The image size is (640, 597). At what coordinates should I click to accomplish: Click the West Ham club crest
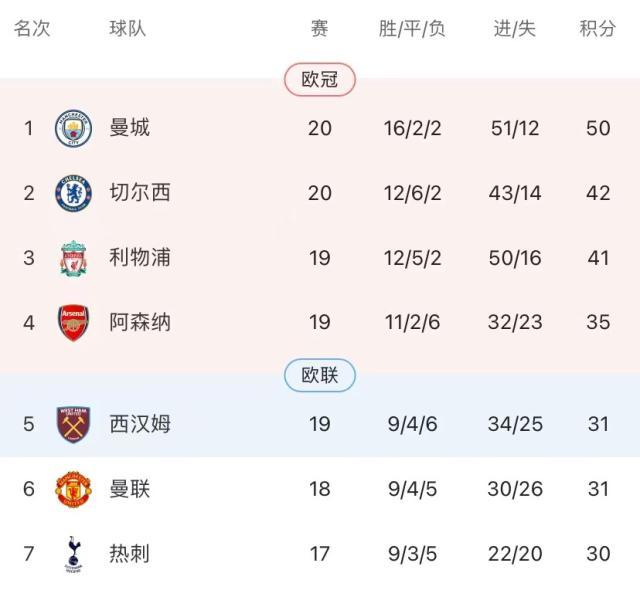pyautogui.click(x=73, y=424)
